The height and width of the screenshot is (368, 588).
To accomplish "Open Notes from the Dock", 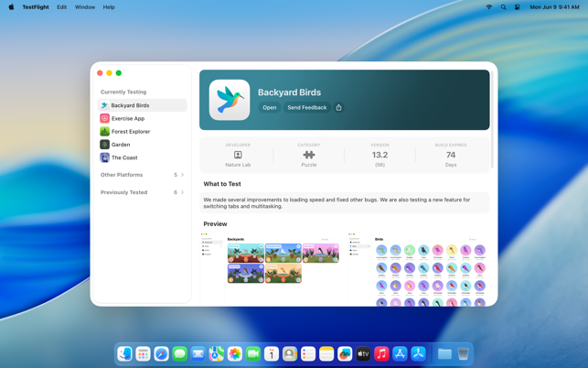I will tap(326, 353).
